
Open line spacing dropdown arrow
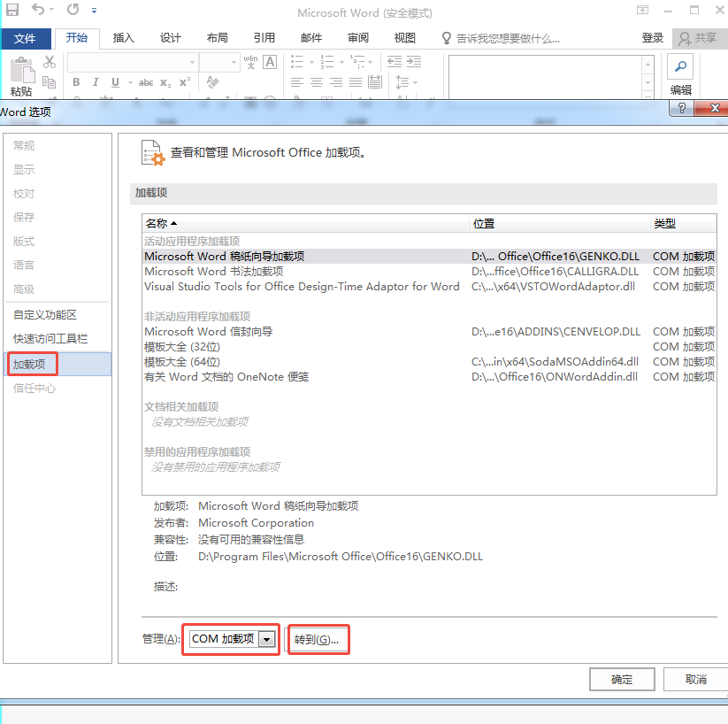click(x=415, y=82)
